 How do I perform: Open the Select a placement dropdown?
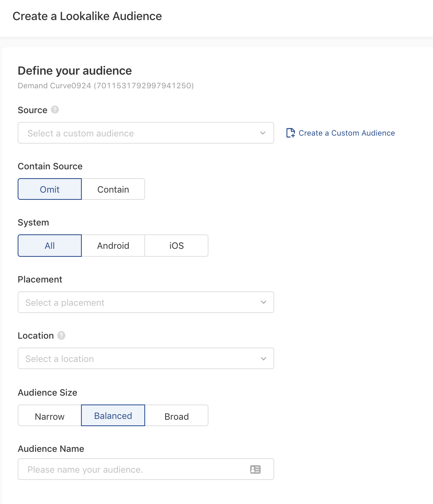point(136,303)
